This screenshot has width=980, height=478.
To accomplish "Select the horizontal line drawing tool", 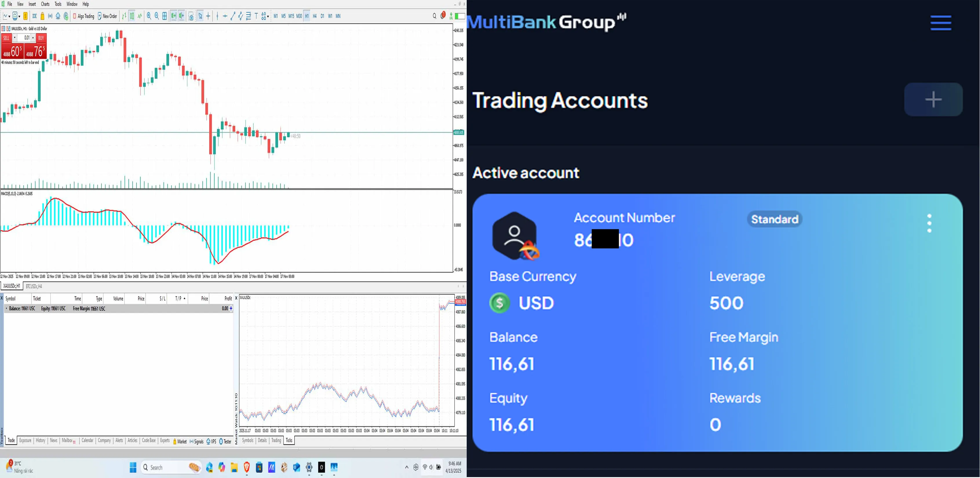I will pyautogui.click(x=225, y=16).
